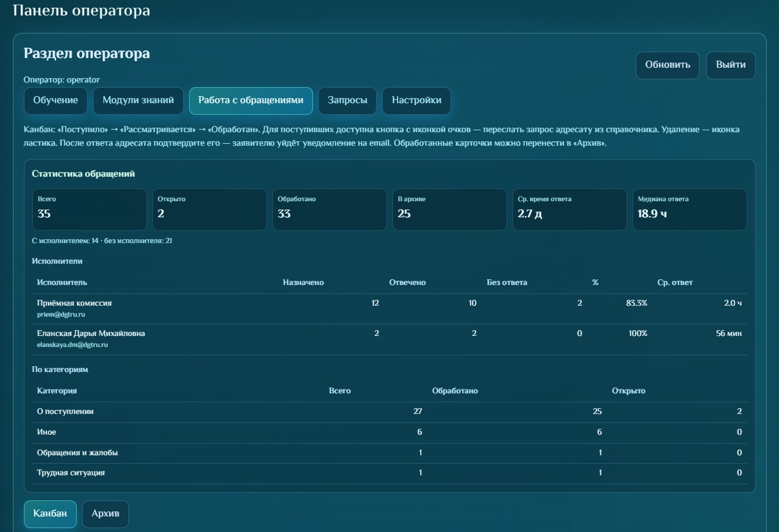Click the Обращения и жалобы category label
Image resolution: width=779 pixels, height=532 pixels.
coord(77,453)
